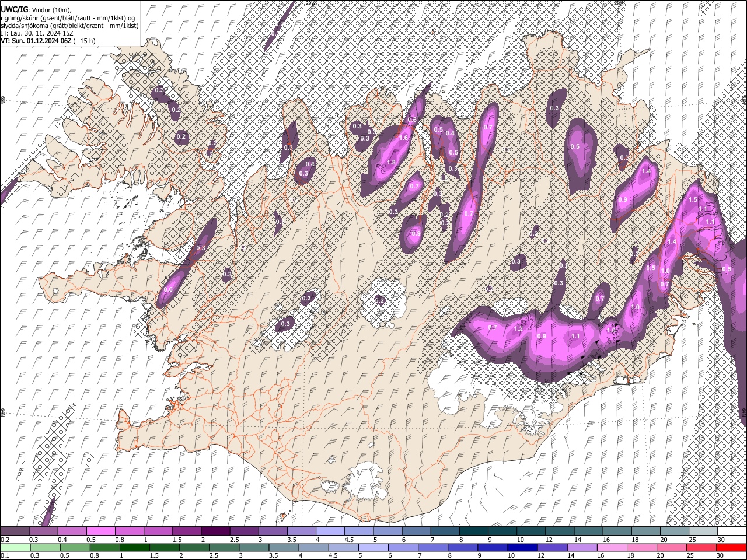Click the '0.1' label in the lower legend

[5, 556]
